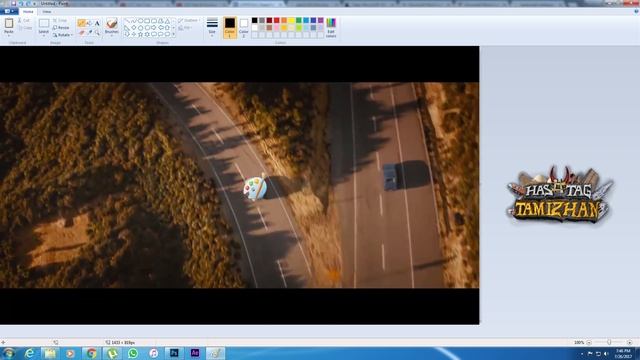The image size is (640, 360).
Task: Select the Color 2 background box
Action: [244, 27]
